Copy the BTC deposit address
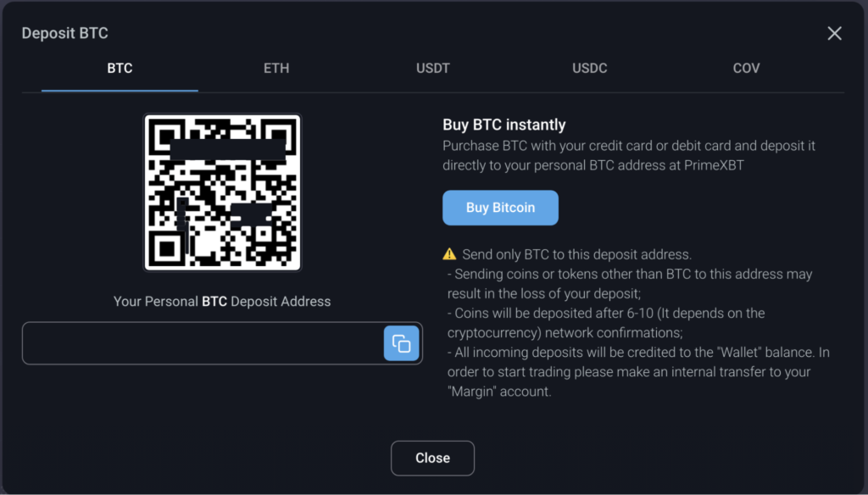The height and width of the screenshot is (495, 868). point(402,343)
